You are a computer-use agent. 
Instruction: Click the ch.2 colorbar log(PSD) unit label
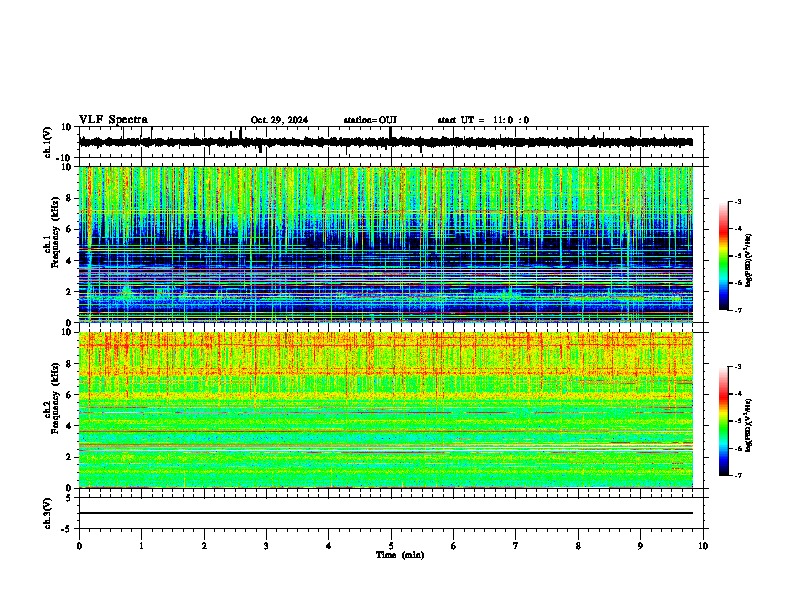click(x=748, y=425)
